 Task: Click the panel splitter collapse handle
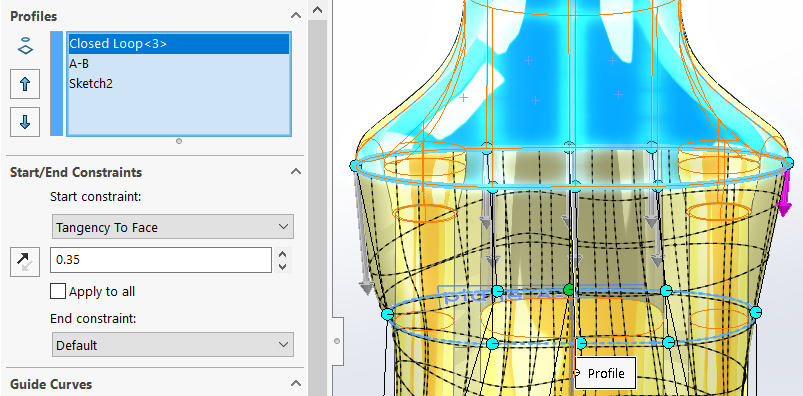click(x=336, y=341)
